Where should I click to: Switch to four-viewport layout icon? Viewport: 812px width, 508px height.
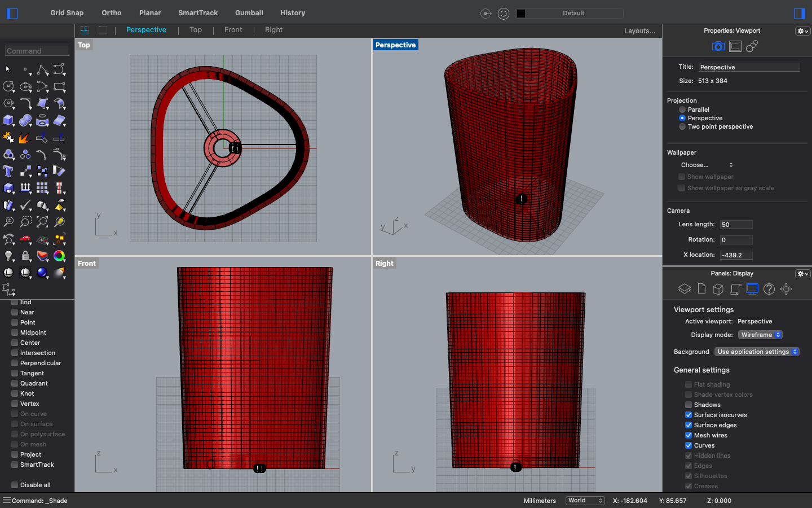pyautogui.click(x=85, y=30)
